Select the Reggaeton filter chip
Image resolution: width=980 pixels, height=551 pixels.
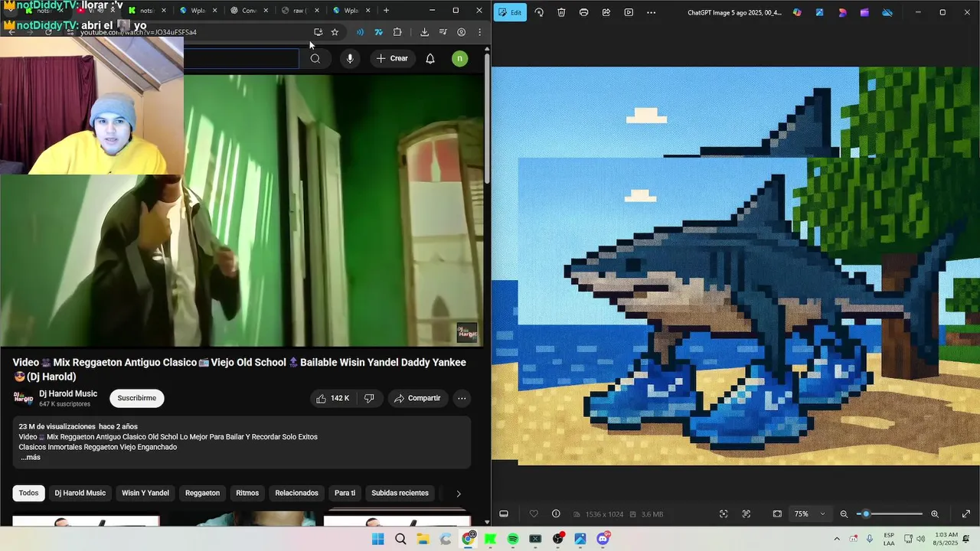pos(202,493)
